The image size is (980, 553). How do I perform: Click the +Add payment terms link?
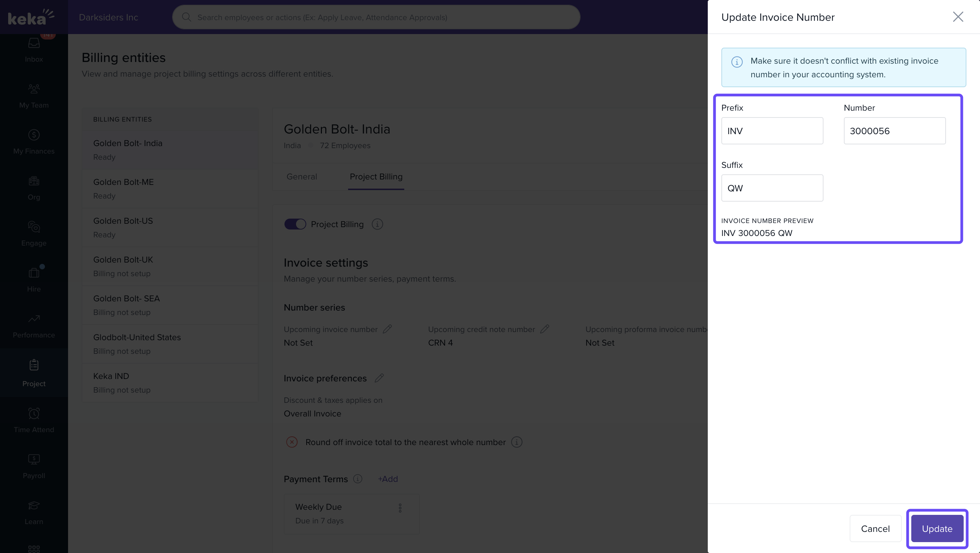point(388,479)
